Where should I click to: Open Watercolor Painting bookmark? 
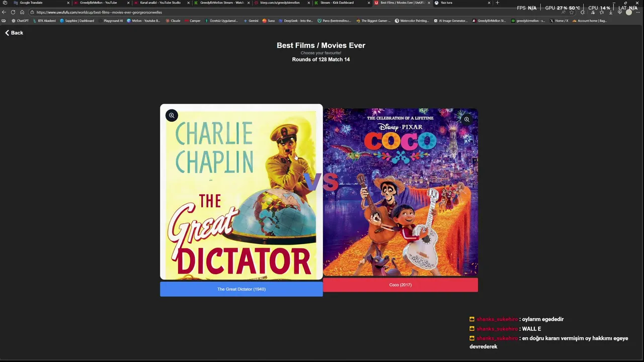[412, 21]
